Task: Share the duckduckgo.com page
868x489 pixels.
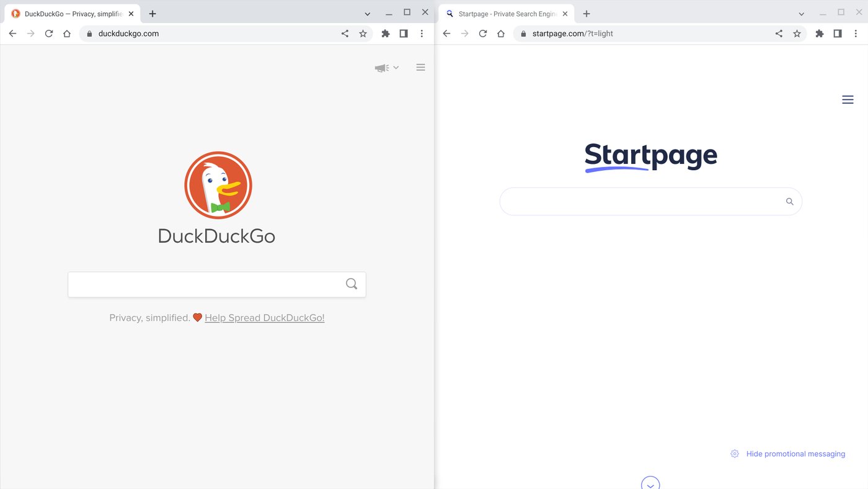Action: tap(345, 34)
